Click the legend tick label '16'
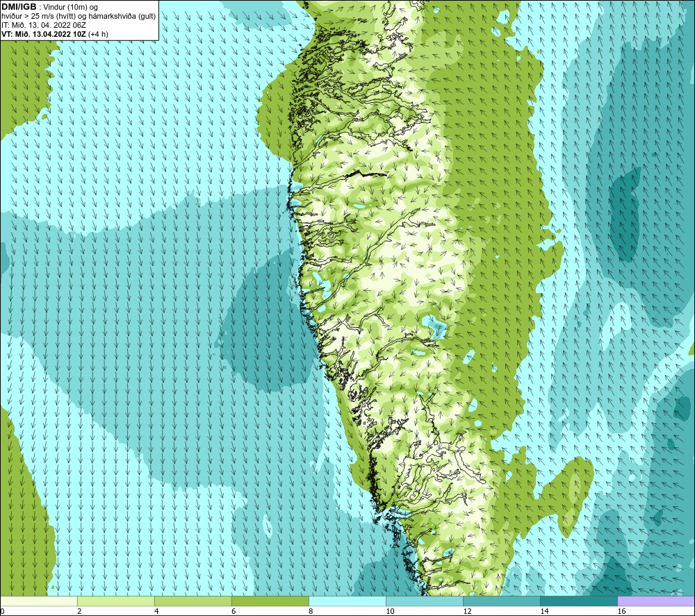Screen dimensions: 695x616 tap(621, 611)
